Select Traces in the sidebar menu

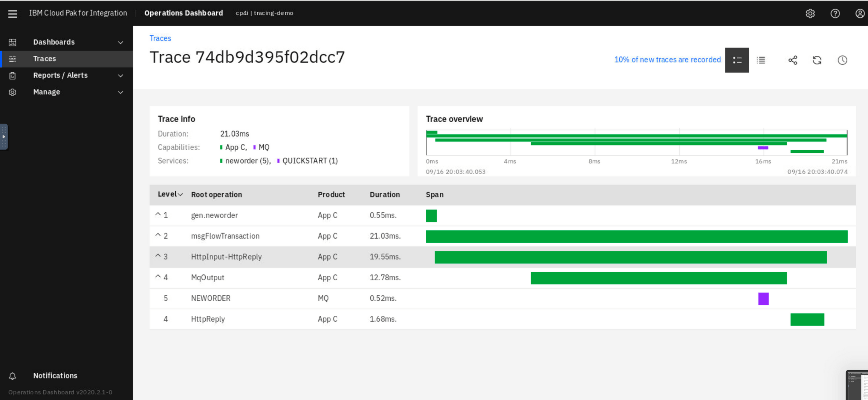click(44, 59)
